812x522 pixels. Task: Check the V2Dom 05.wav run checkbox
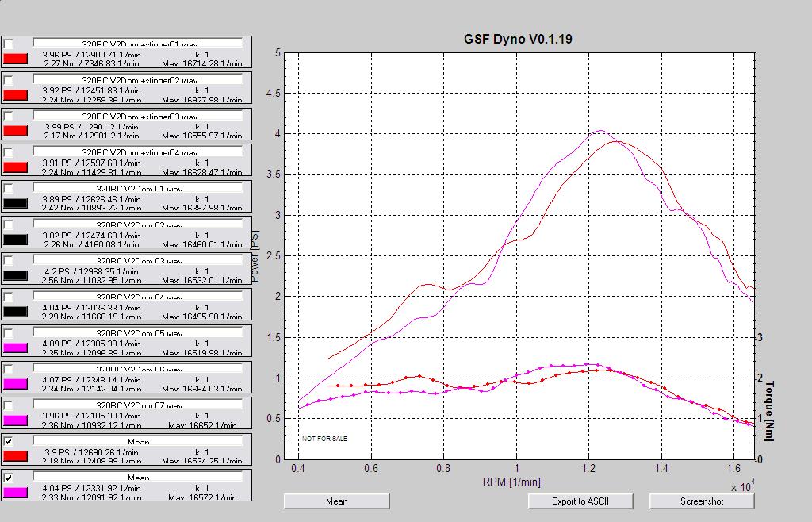(8, 332)
